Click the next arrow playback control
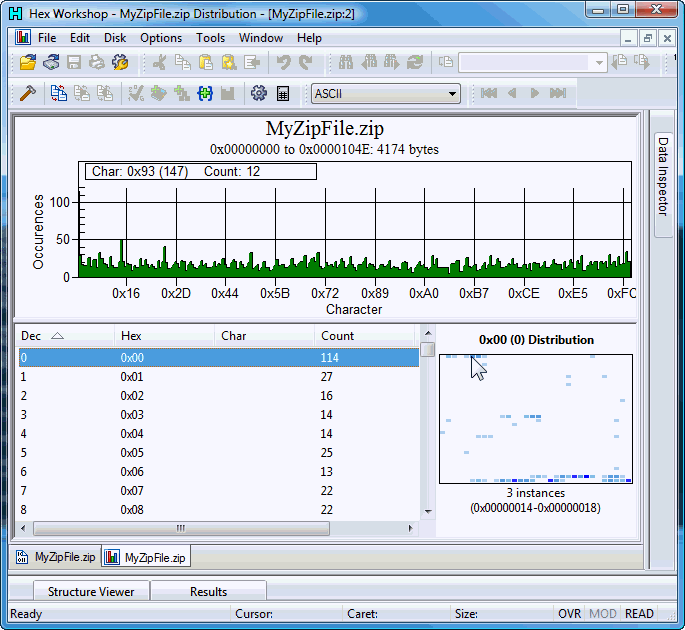 click(x=534, y=93)
